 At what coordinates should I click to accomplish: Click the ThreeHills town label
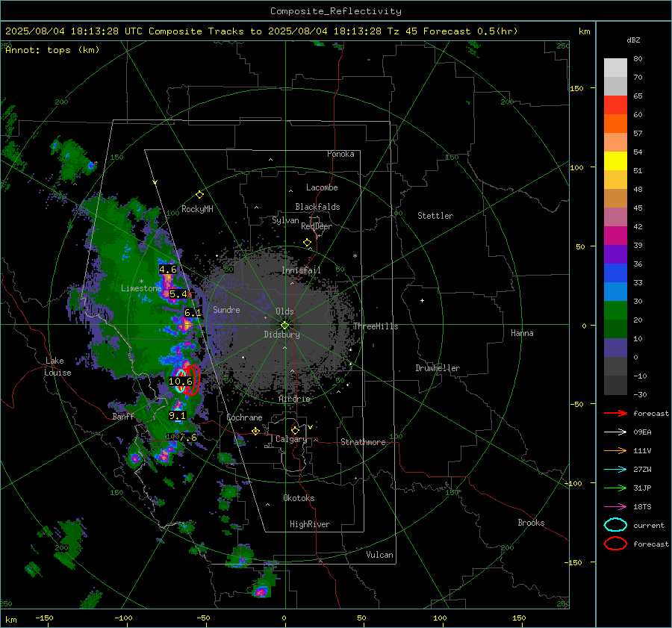[376, 326]
